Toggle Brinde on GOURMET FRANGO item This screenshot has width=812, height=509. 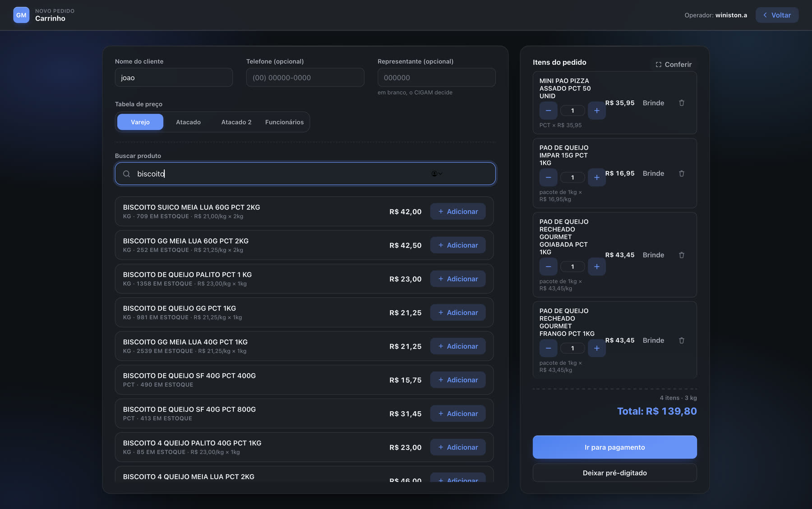(653, 340)
